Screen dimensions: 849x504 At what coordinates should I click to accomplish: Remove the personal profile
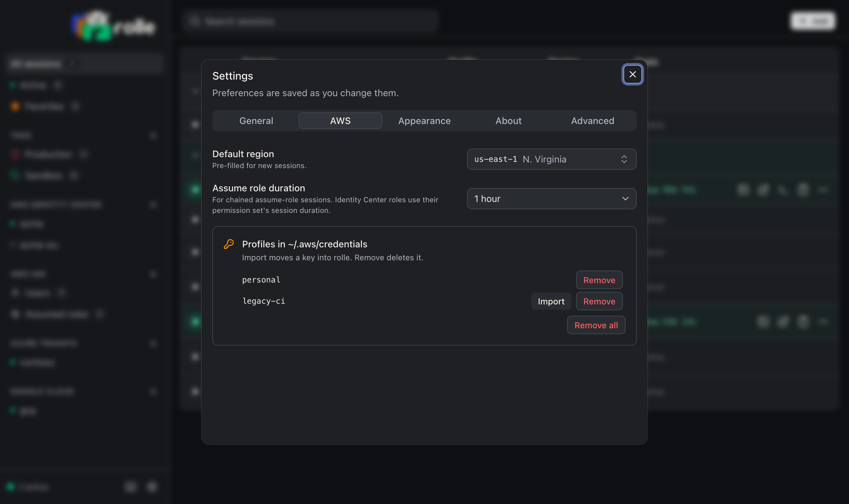599,280
